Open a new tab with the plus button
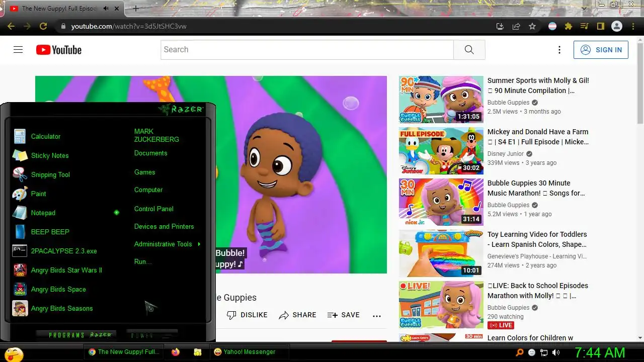644x362 pixels. pyautogui.click(x=136, y=8)
